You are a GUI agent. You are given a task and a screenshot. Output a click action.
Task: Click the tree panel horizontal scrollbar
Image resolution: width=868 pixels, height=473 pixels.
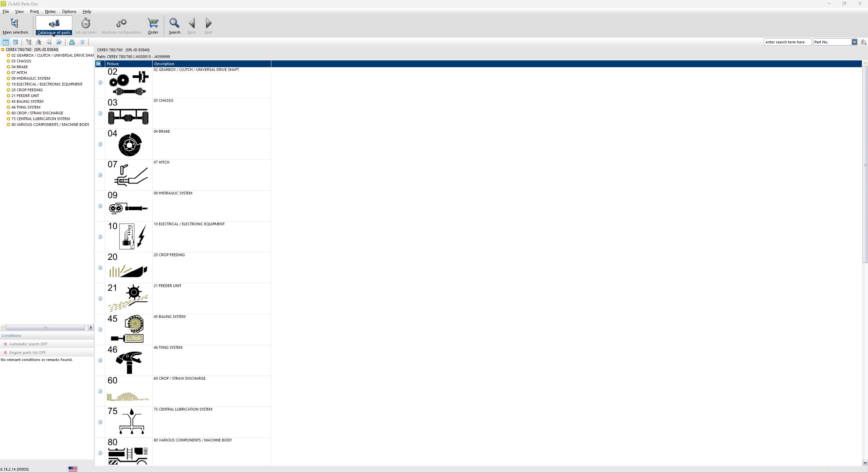[x=45, y=327]
